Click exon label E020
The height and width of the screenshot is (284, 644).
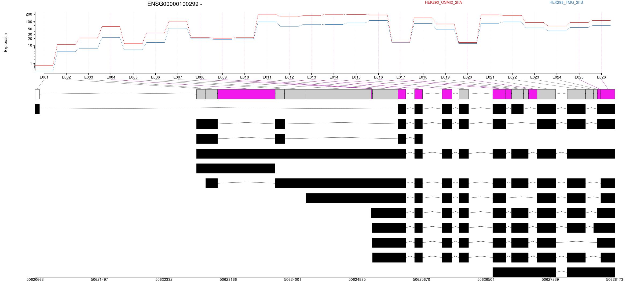point(467,77)
